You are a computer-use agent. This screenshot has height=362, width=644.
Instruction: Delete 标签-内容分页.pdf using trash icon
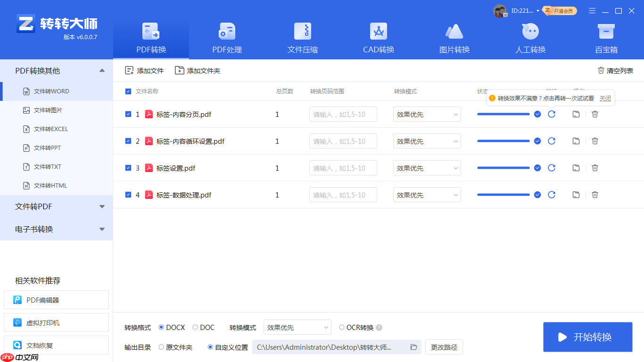[x=595, y=114]
